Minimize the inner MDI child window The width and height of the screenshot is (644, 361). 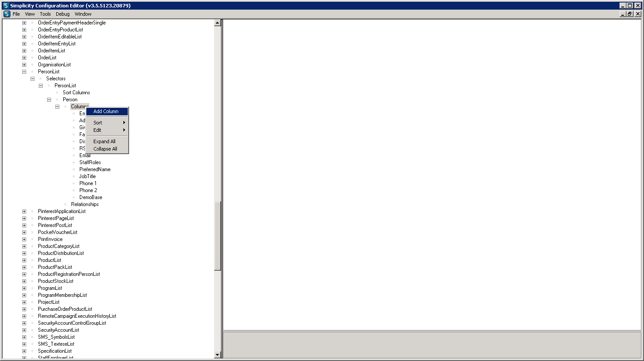coord(623,14)
